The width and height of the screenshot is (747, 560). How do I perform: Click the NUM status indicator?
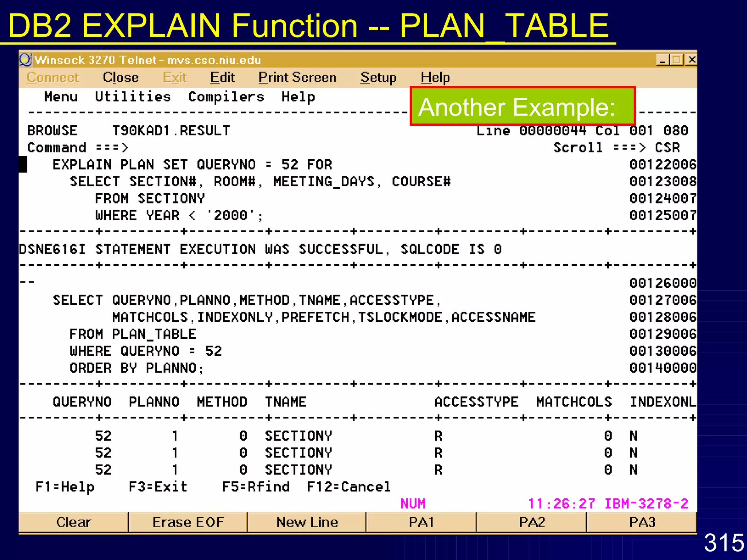point(413,504)
